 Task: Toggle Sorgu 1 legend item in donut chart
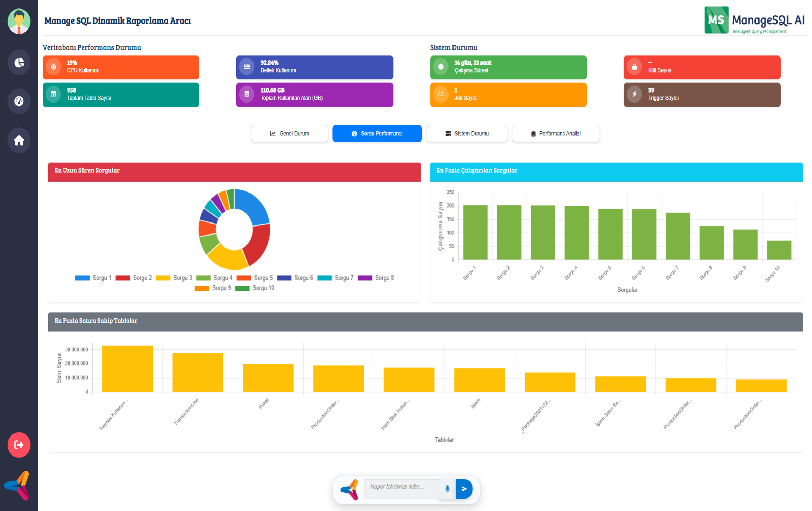point(93,278)
